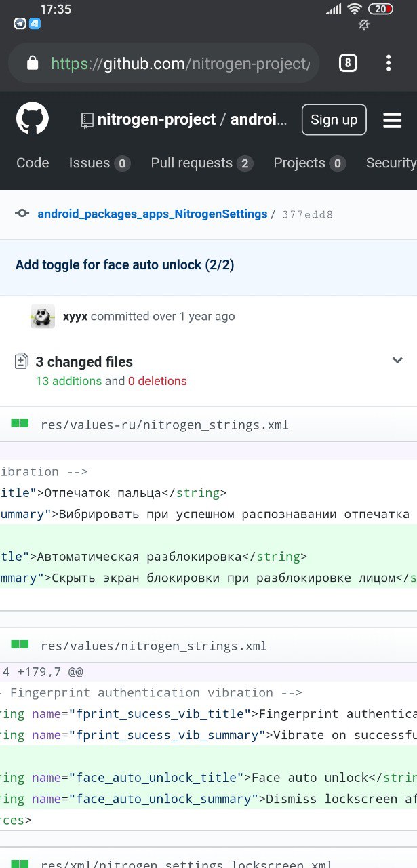Click the Issues counter badge 0

tap(122, 163)
